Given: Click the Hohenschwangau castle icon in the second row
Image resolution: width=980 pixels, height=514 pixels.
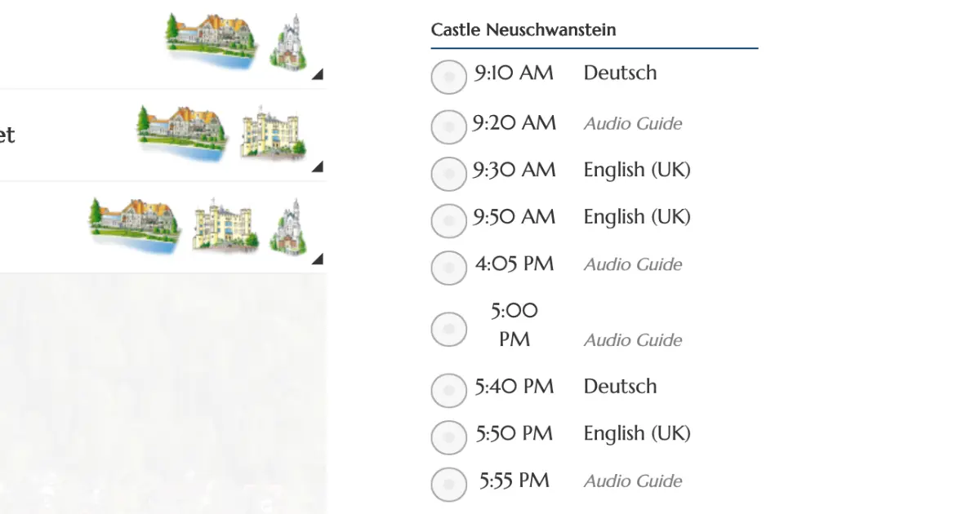Looking at the screenshot, I should point(274,131).
